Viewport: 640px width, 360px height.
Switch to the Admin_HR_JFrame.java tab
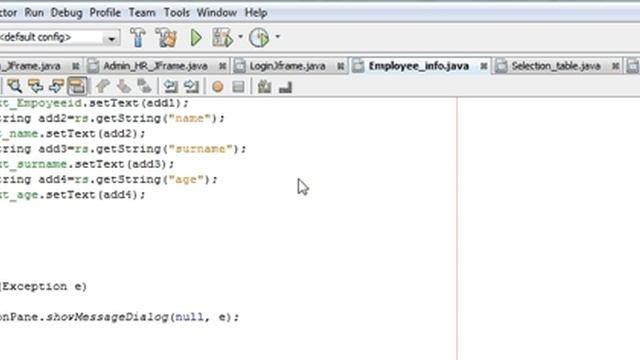coord(155,66)
